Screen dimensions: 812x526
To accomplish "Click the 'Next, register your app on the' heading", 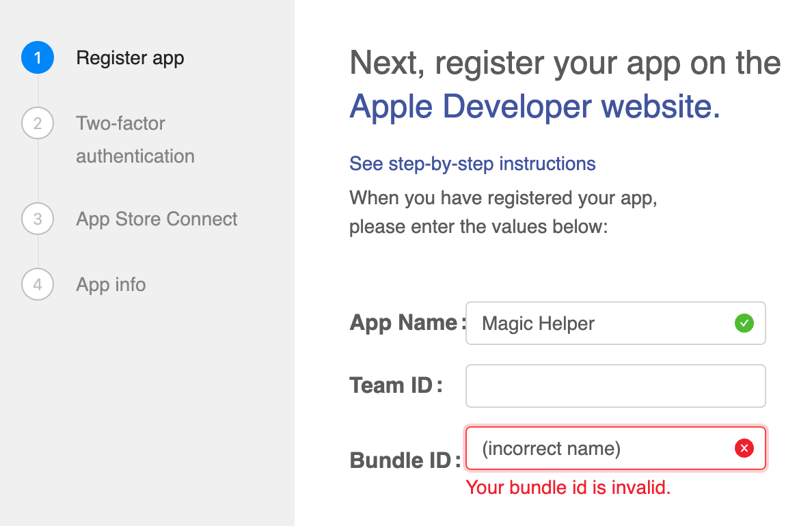I will tap(565, 63).
